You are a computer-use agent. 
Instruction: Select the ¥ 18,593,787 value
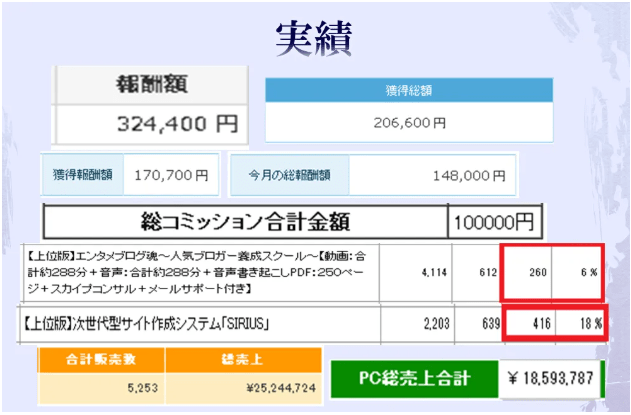(x=550, y=378)
